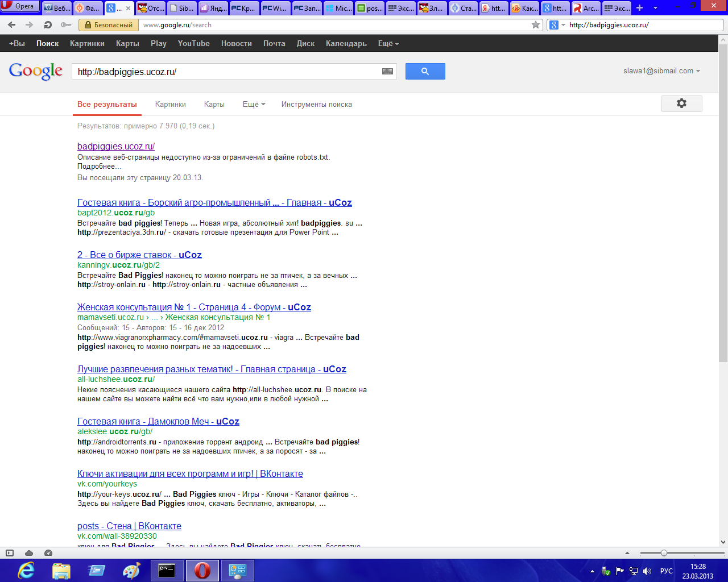Screen dimensions: 728x582
Task: Switch to the Янд... tab
Action: (x=213, y=8)
